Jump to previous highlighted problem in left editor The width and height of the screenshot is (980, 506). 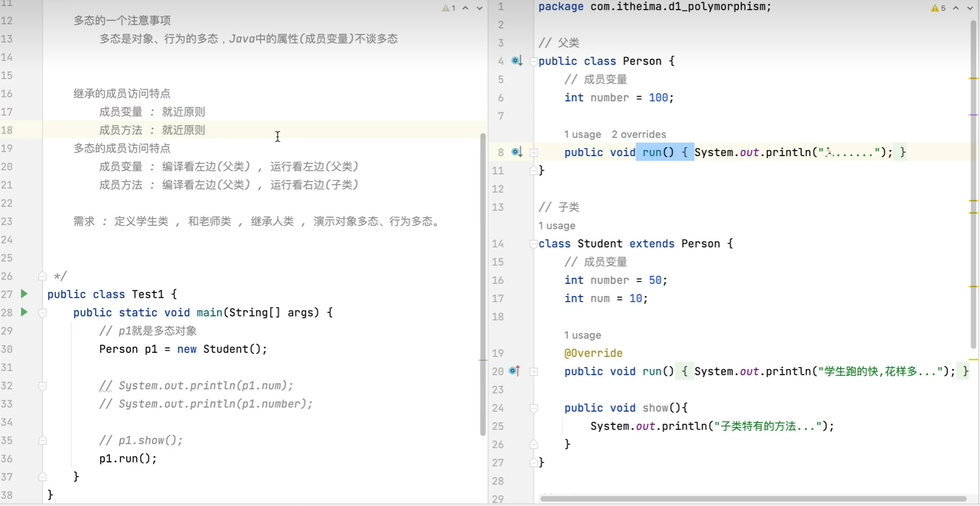(x=465, y=8)
